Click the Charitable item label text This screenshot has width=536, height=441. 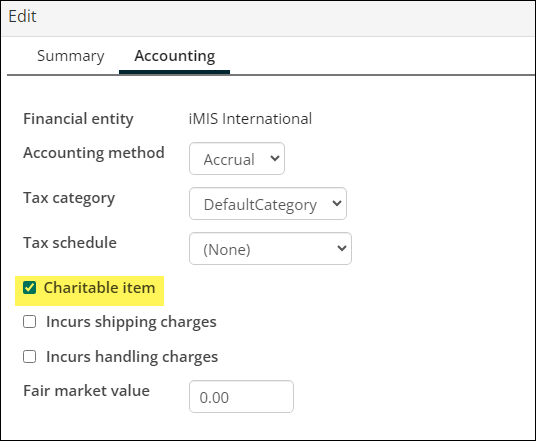tap(99, 288)
